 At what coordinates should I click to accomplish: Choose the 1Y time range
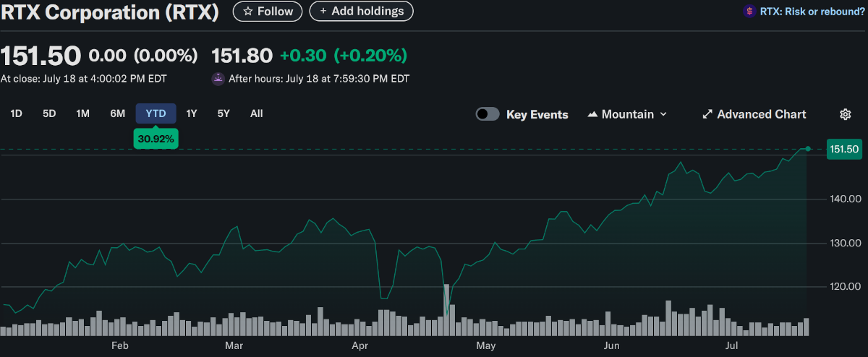pos(192,113)
